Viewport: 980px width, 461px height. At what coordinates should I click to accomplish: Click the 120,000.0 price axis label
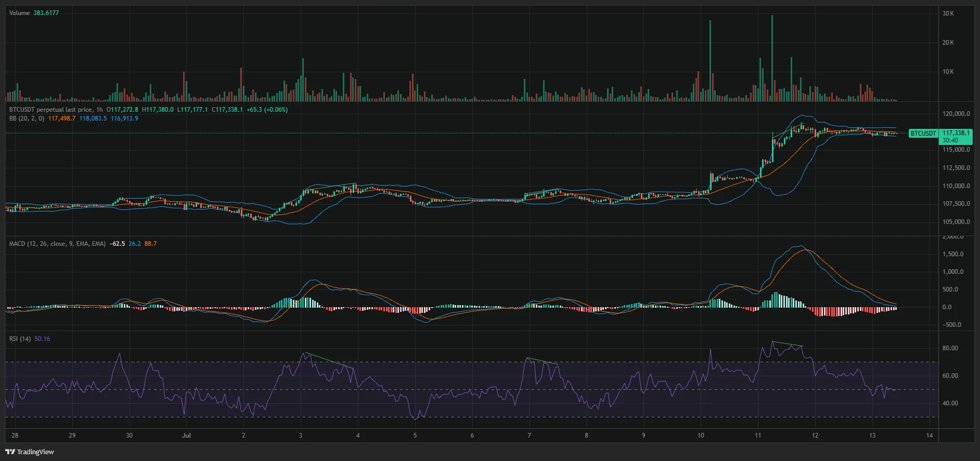click(x=956, y=114)
